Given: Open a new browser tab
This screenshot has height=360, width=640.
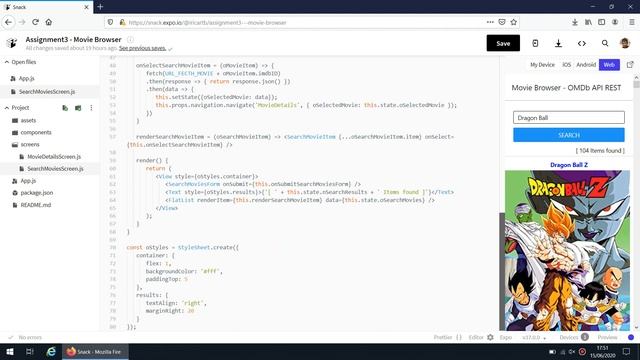Looking at the screenshot, I should pyautogui.click(x=100, y=7).
